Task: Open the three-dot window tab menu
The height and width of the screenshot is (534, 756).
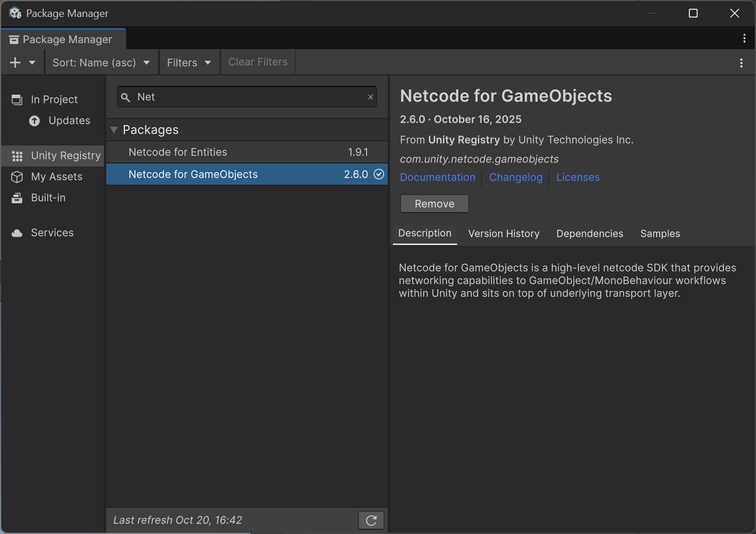Action: (x=744, y=39)
